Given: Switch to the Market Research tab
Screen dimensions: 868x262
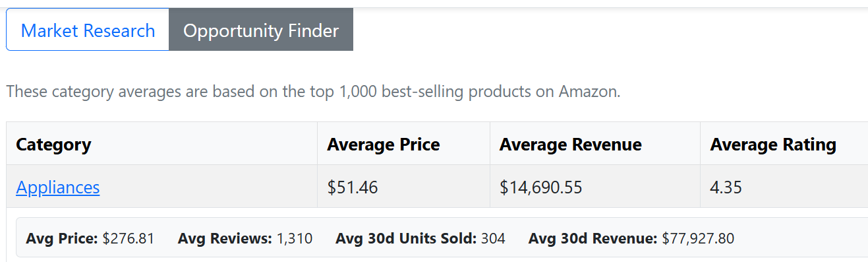Looking at the screenshot, I should 88,30.
